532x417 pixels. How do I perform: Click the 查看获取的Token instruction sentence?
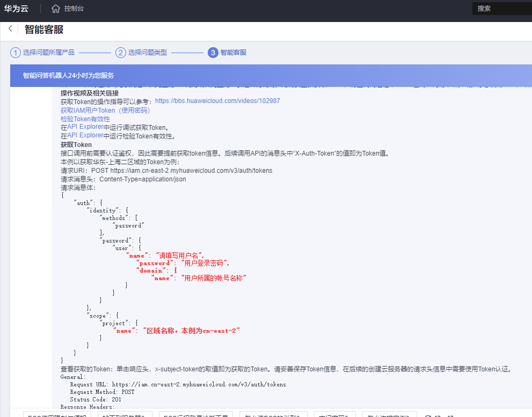click(286, 369)
